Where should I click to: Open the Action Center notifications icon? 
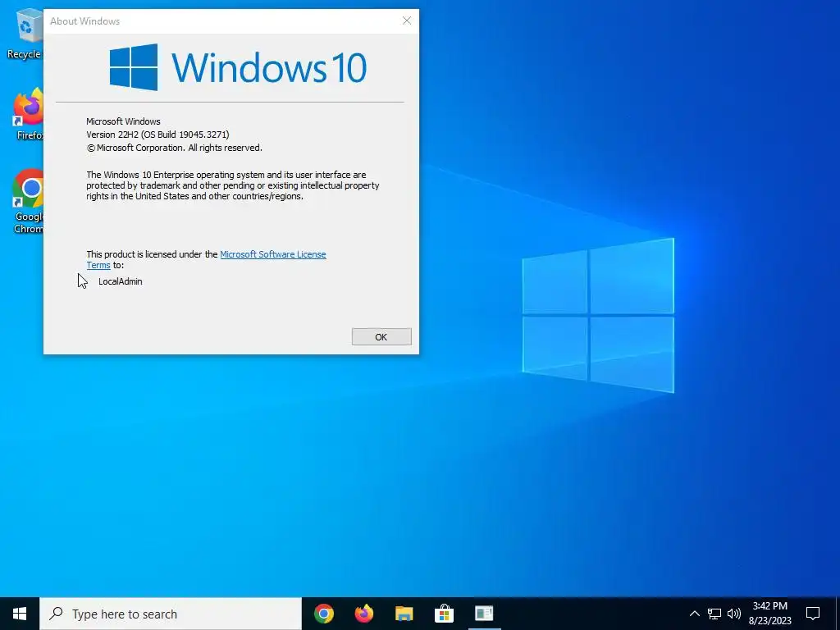click(813, 614)
